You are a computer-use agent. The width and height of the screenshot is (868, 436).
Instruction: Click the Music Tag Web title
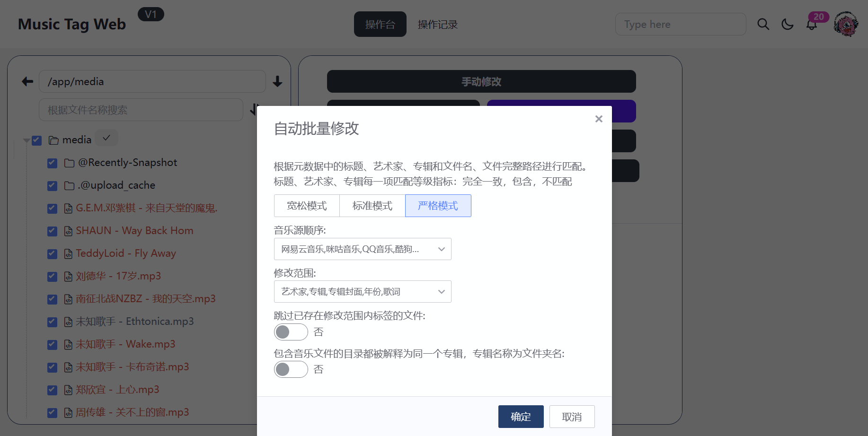click(x=72, y=24)
